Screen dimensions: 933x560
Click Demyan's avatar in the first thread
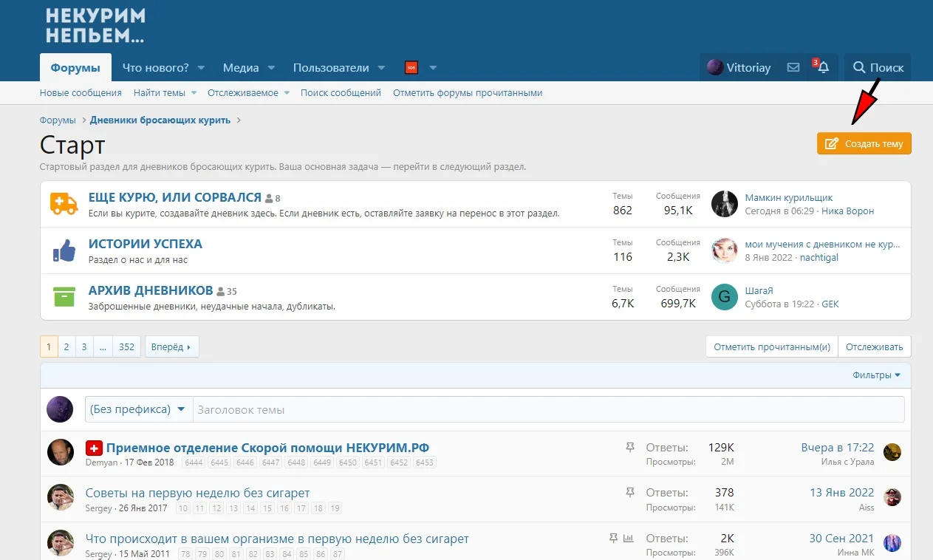click(x=60, y=452)
